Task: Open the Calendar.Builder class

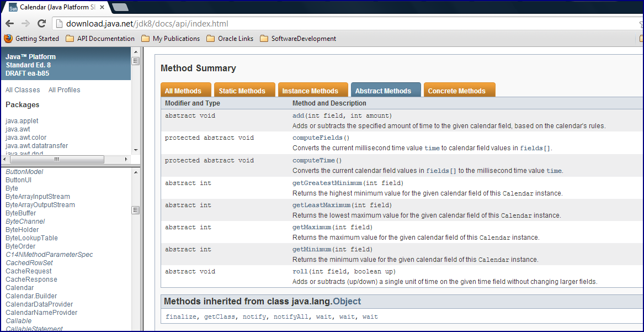Action: coord(31,296)
